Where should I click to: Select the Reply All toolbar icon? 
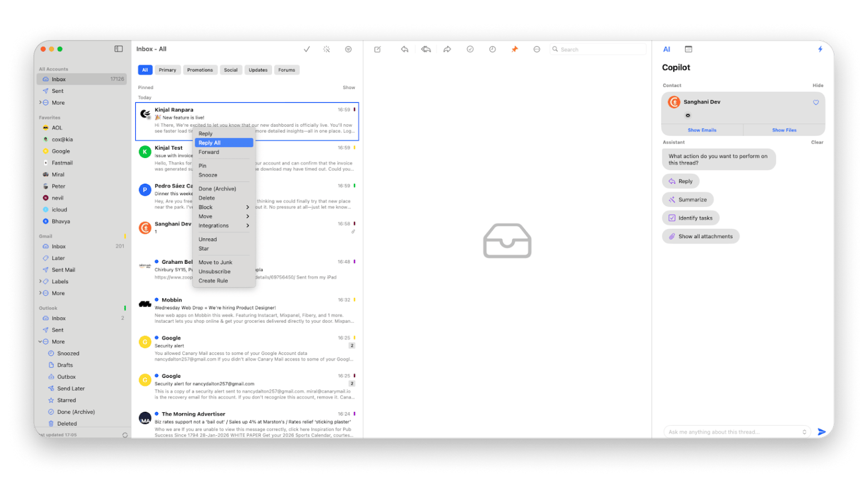(426, 49)
